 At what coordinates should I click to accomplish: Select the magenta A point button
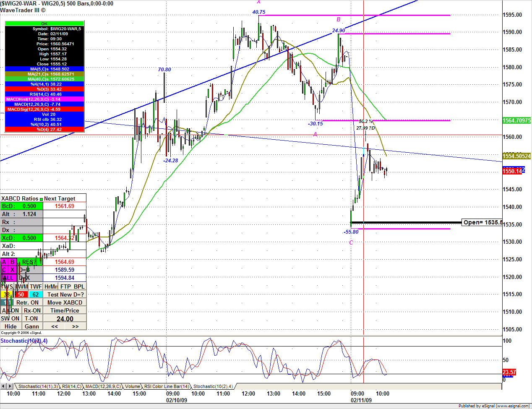coord(4,262)
